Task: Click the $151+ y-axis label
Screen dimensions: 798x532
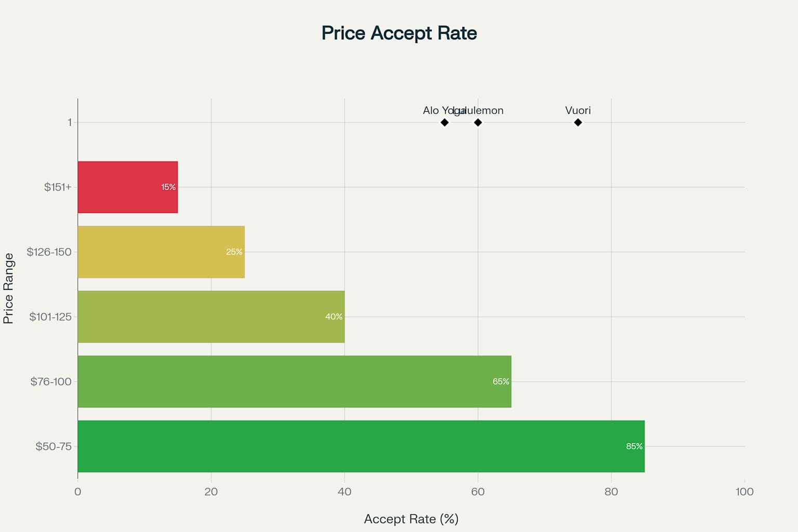Action: point(58,187)
